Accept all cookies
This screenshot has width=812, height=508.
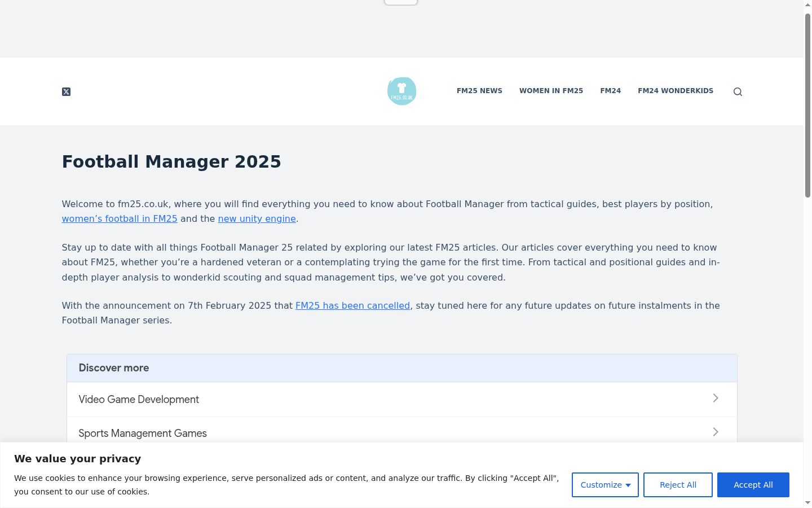753,485
